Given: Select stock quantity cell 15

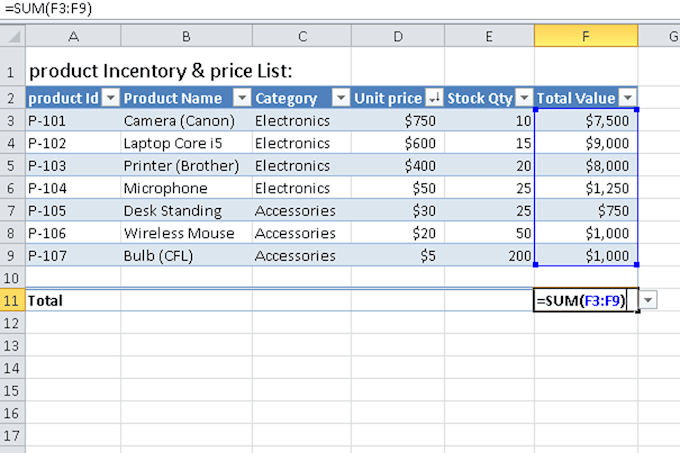Looking at the screenshot, I should click(x=489, y=143).
